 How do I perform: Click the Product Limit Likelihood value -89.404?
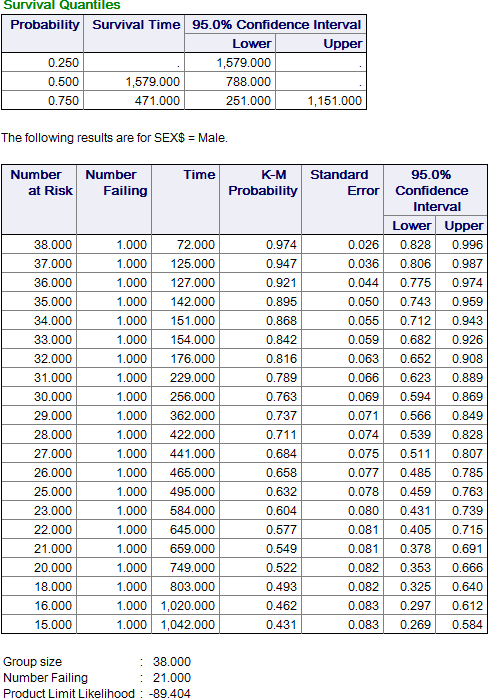[x=169, y=693]
